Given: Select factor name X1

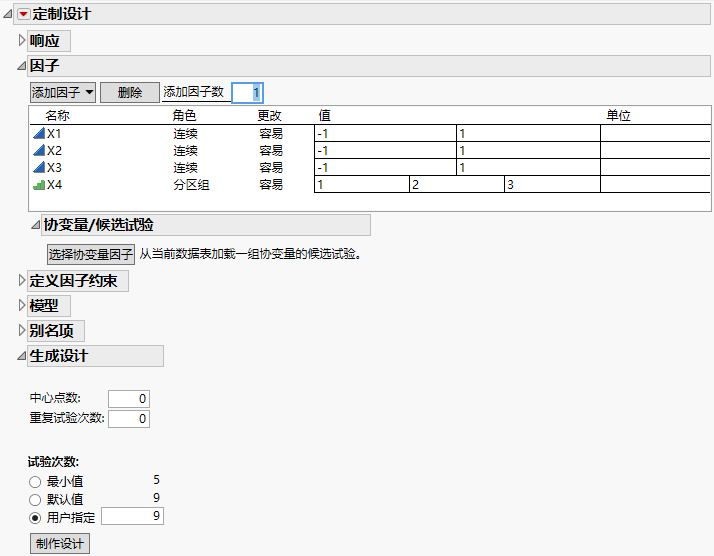Looking at the screenshot, I should coord(54,133).
